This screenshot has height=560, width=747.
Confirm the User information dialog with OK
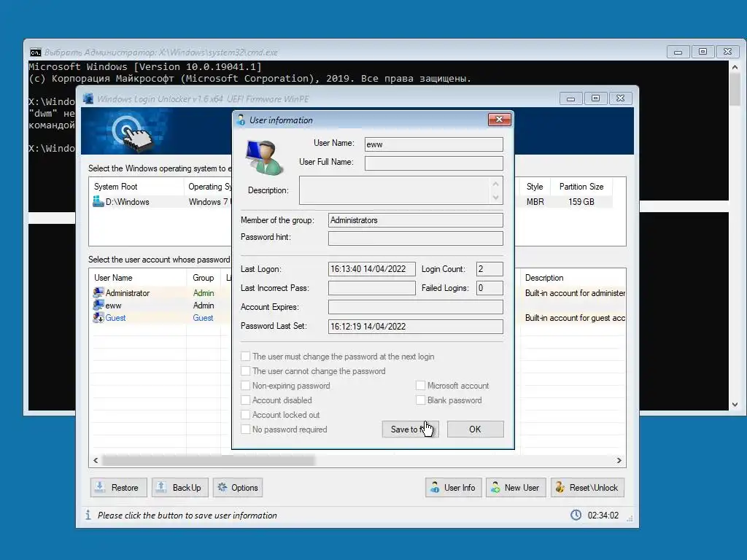(x=475, y=429)
